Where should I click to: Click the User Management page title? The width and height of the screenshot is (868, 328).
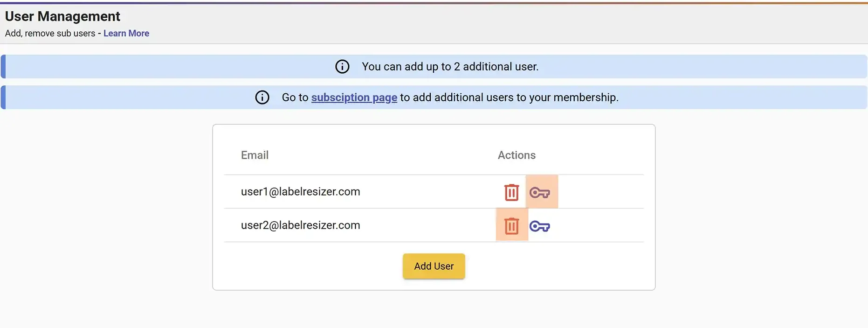pyautogui.click(x=62, y=16)
